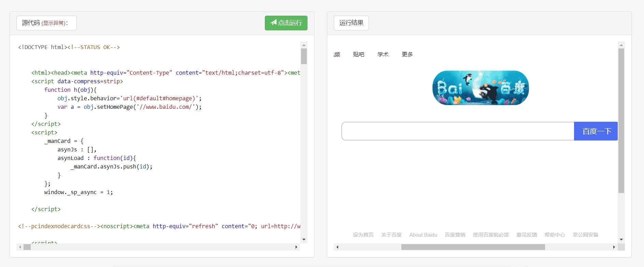Image resolution: width=644 pixels, height=267 pixels.
Task: Click the obj.setHomePage code line
Action: tap(130, 107)
